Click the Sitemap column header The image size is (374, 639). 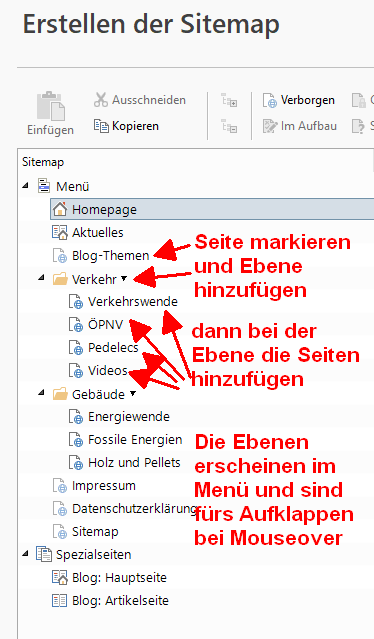(43, 162)
